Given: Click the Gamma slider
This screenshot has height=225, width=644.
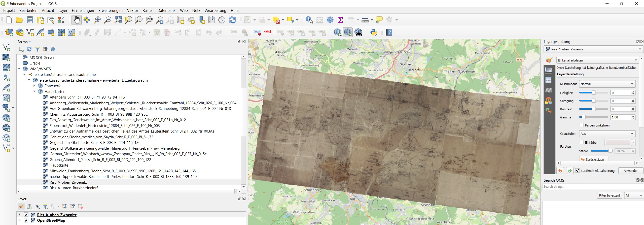Looking at the screenshot, I should coord(594,117).
